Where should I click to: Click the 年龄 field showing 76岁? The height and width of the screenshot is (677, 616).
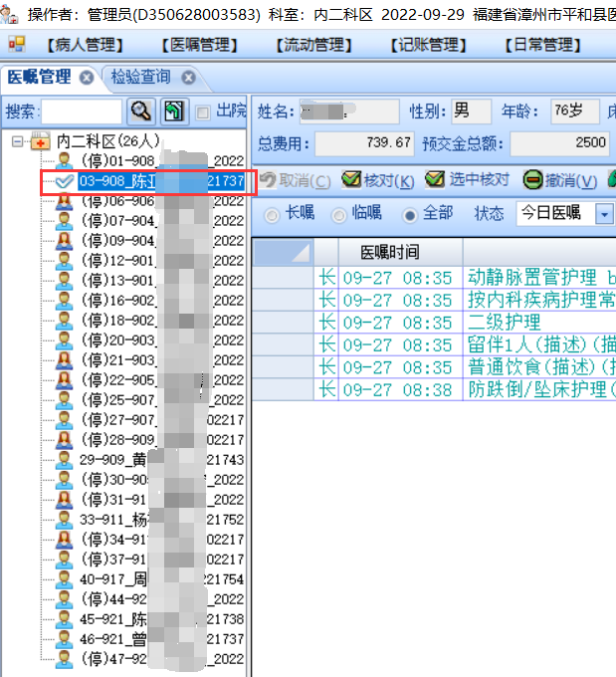575,112
